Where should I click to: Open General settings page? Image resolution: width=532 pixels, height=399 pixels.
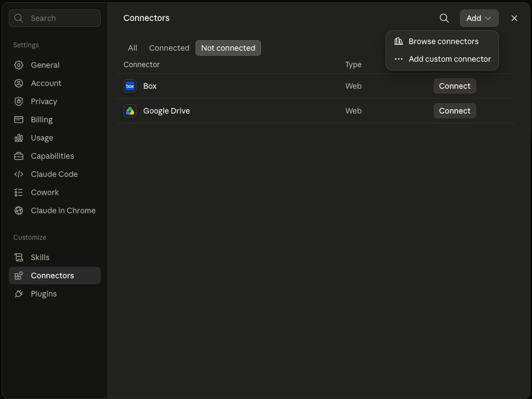point(55,65)
